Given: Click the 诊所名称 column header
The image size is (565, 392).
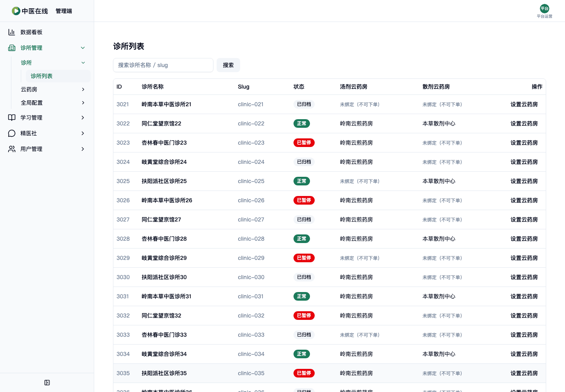Looking at the screenshot, I should (153, 87).
